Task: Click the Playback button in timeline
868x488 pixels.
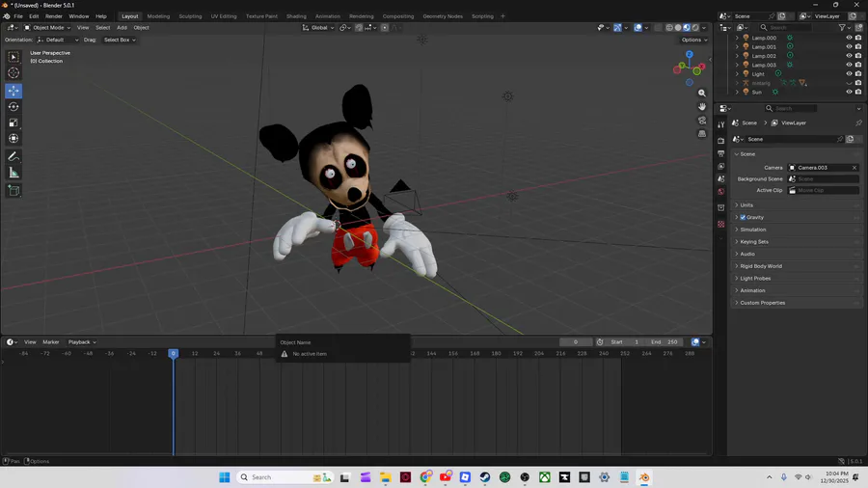Action: (x=81, y=342)
